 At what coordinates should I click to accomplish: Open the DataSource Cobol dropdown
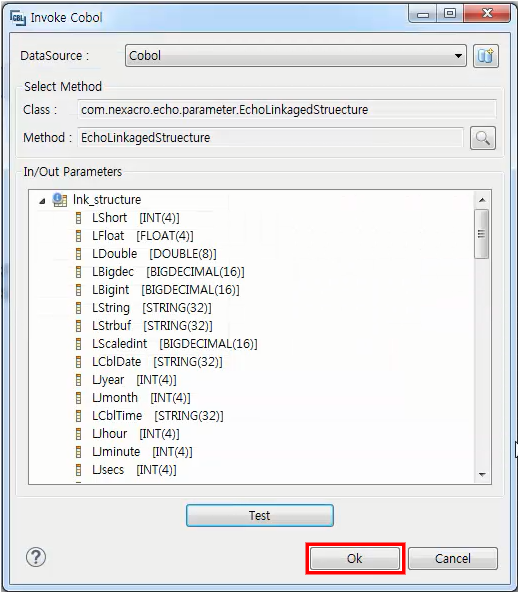pos(296,56)
